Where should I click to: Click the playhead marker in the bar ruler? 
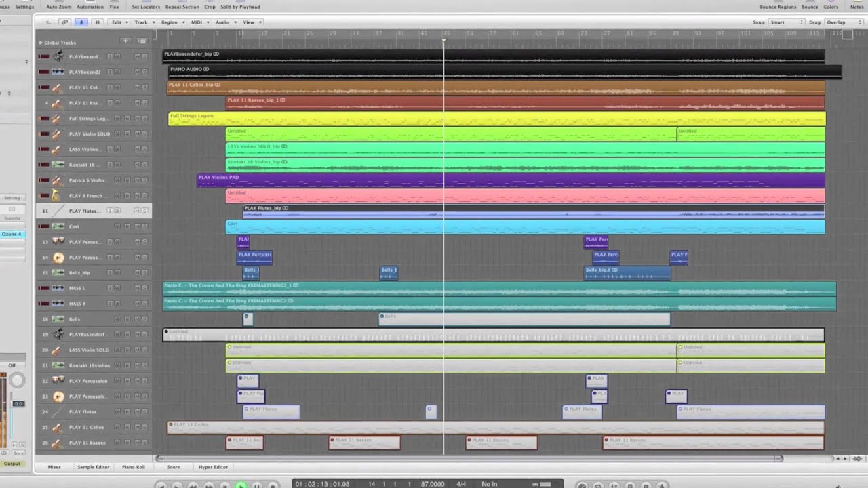coord(444,39)
